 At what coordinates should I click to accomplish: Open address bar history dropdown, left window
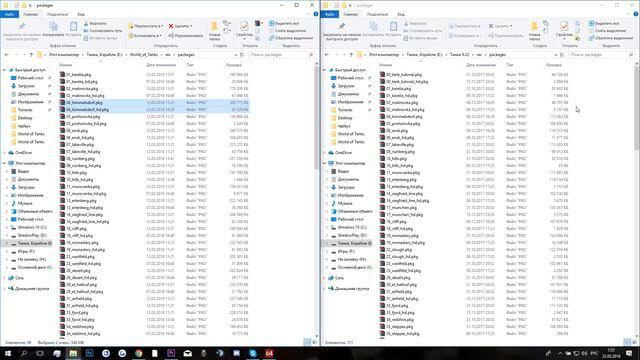tap(236, 54)
